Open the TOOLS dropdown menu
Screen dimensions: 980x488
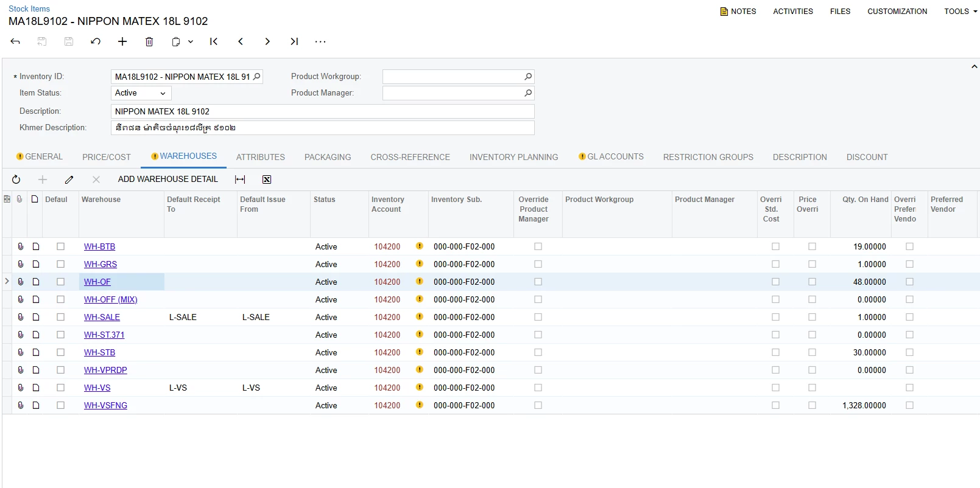click(x=961, y=12)
